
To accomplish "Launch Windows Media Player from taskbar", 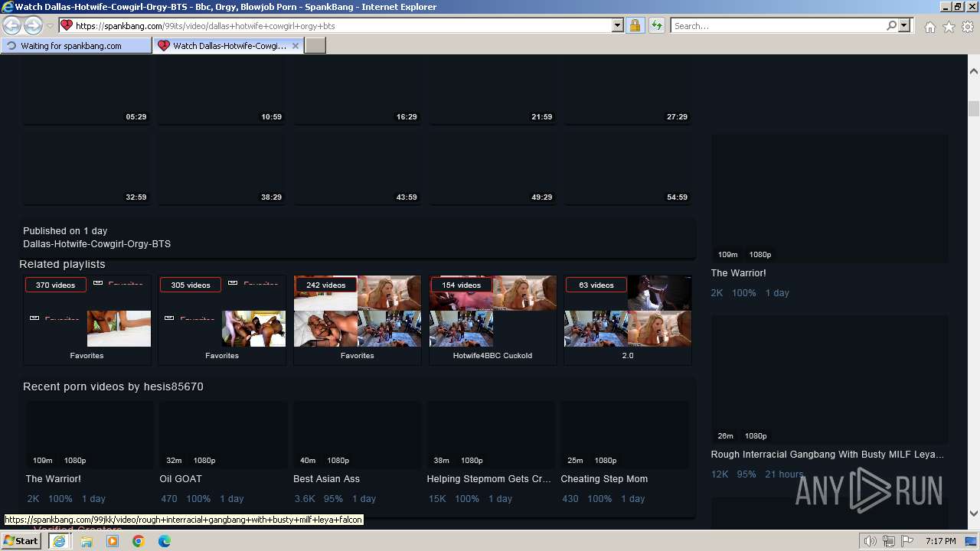I will point(113,541).
